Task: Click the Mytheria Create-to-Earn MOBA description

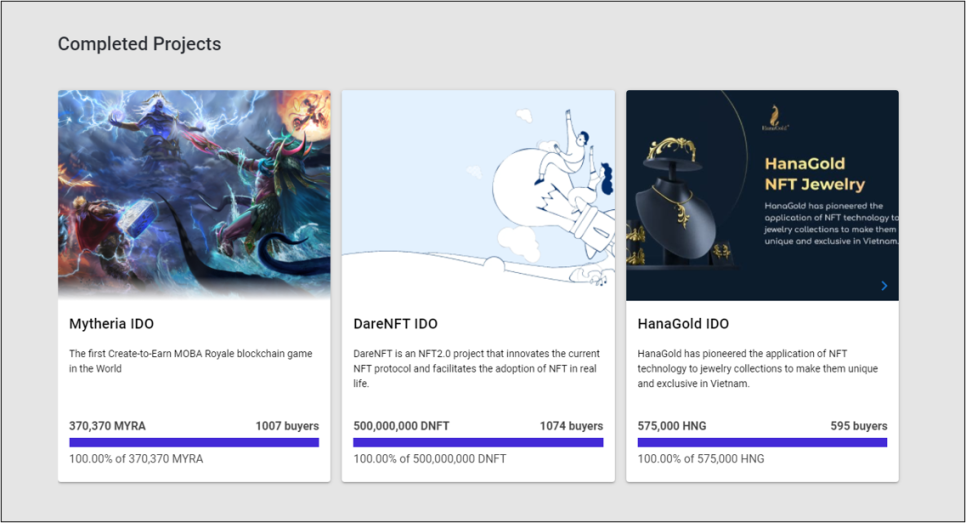Action: (190, 361)
